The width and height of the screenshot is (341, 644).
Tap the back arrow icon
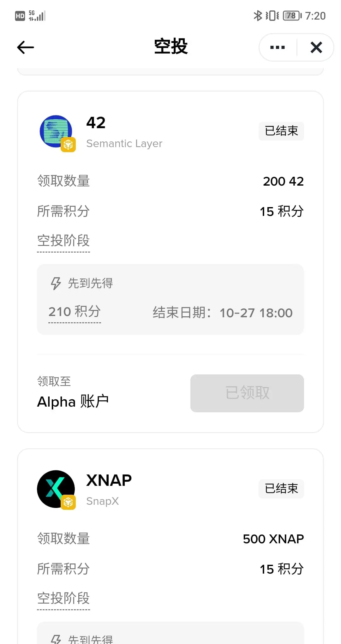pos(26,47)
